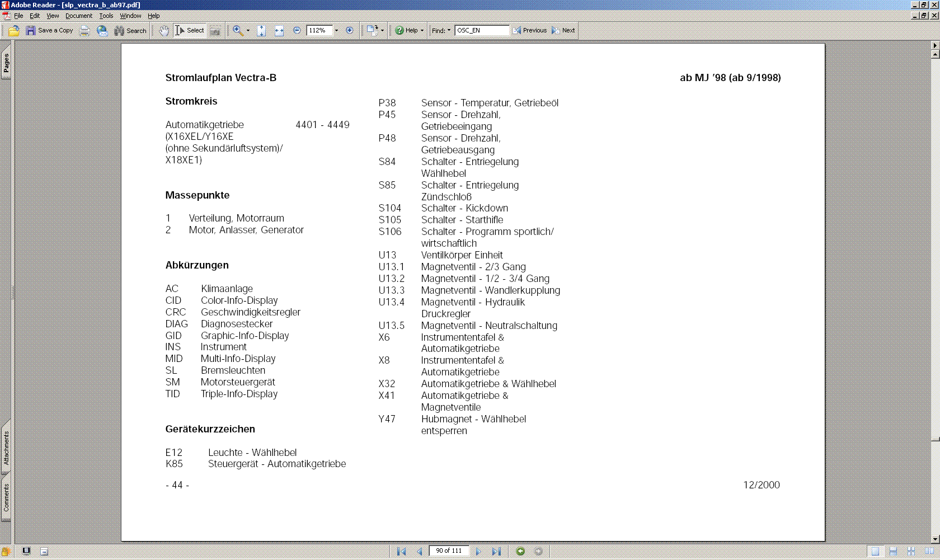Click the 112% zoom percentage field
This screenshot has width=940, height=560.
pyautogui.click(x=319, y=31)
